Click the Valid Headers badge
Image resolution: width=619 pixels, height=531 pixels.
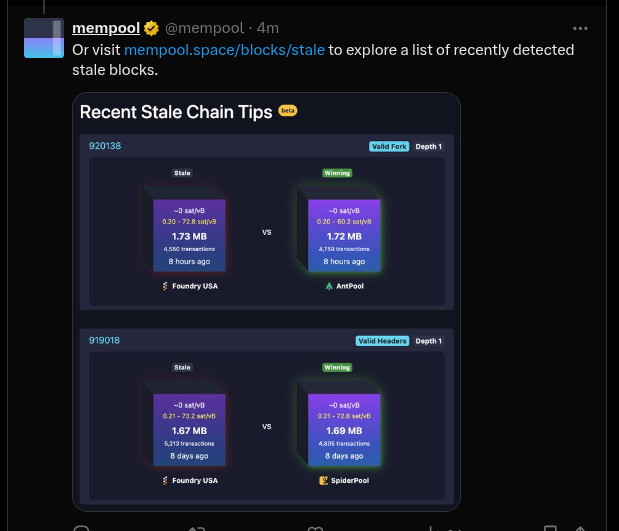coord(382,340)
